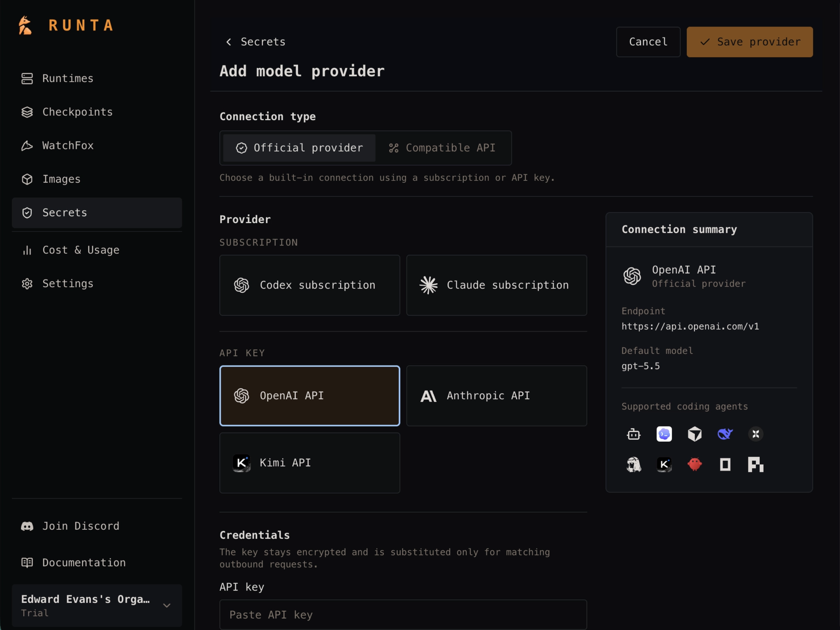The height and width of the screenshot is (630, 840).
Task: Click the Runta fox logo
Action: [25, 25]
